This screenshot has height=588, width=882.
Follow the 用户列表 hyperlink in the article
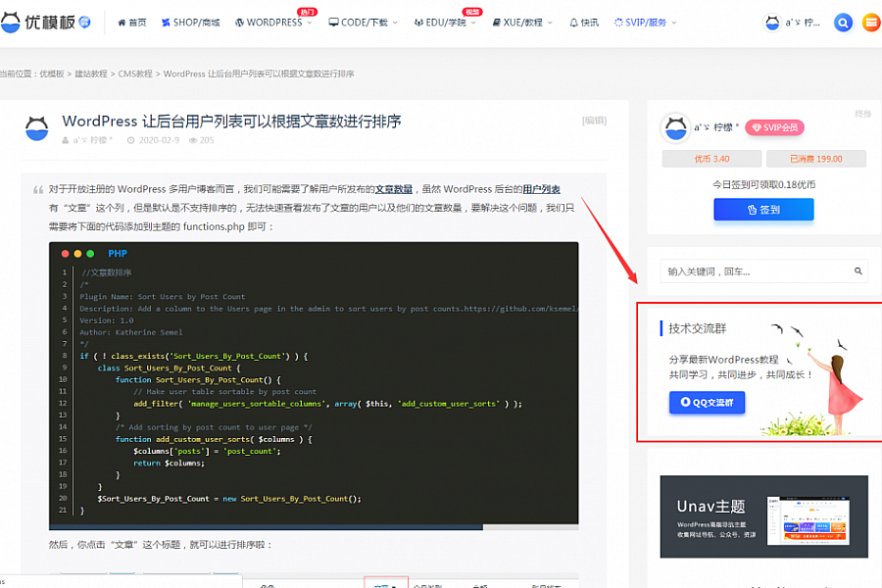[x=541, y=189]
